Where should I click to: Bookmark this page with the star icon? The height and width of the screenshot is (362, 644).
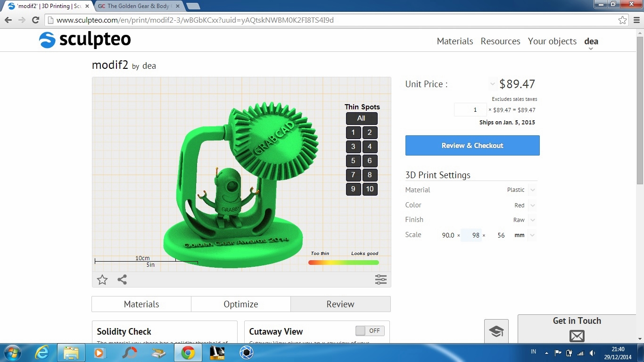pos(623,20)
